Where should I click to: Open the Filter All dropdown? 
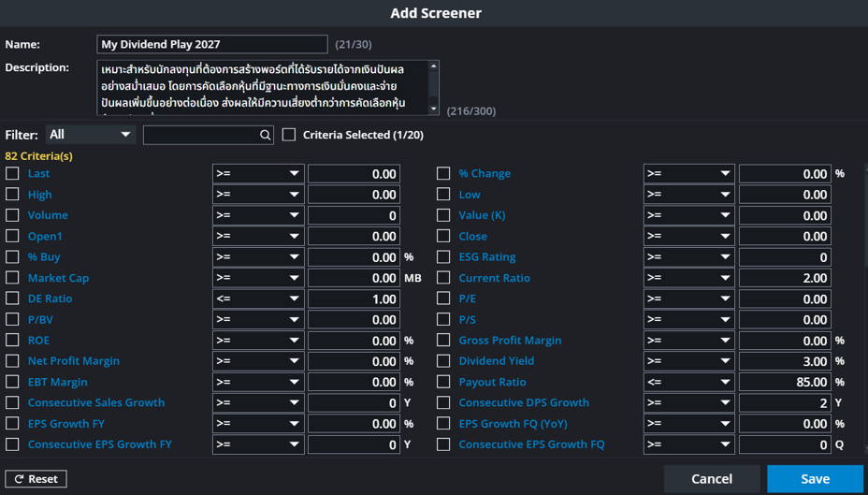tap(90, 135)
